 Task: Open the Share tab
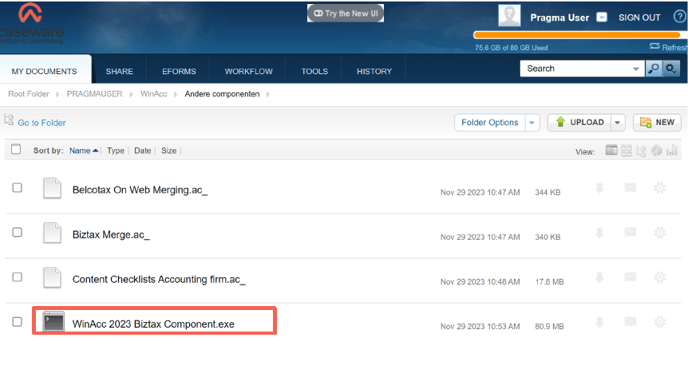point(119,71)
